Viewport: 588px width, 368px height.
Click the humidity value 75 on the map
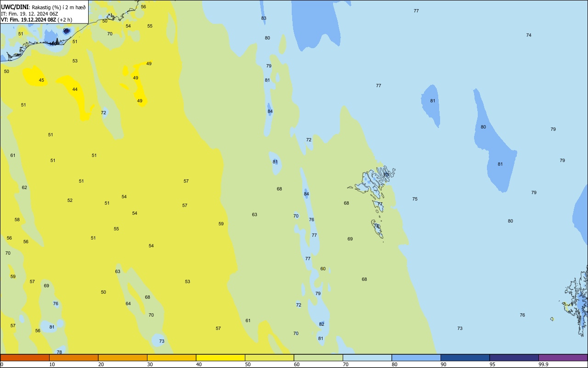pos(415,199)
